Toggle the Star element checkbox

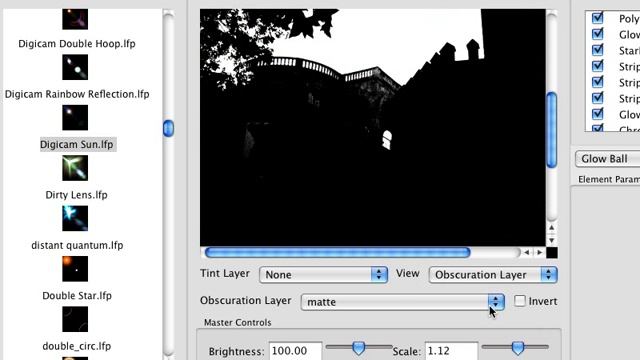[x=598, y=50]
